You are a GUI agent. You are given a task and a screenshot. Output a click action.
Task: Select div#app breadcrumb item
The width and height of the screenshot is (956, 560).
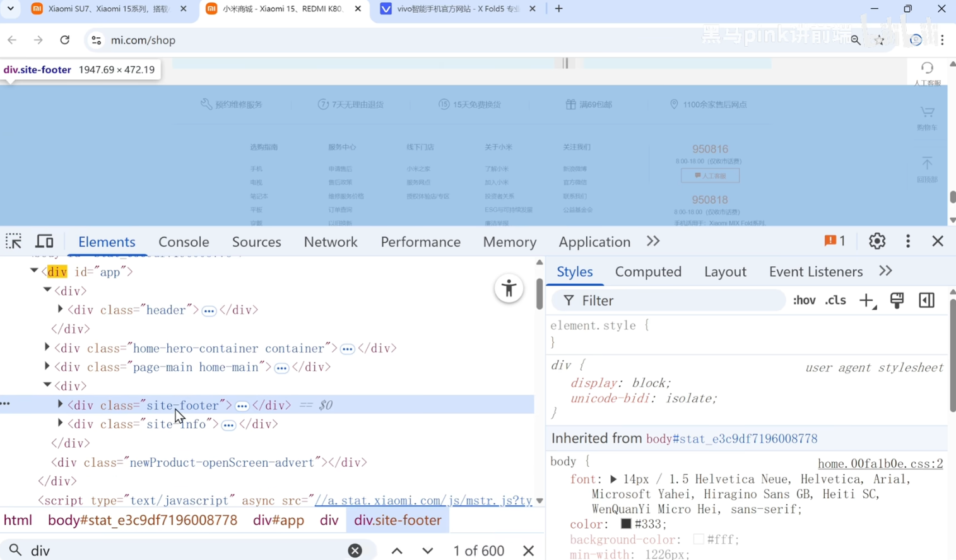click(x=278, y=520)
